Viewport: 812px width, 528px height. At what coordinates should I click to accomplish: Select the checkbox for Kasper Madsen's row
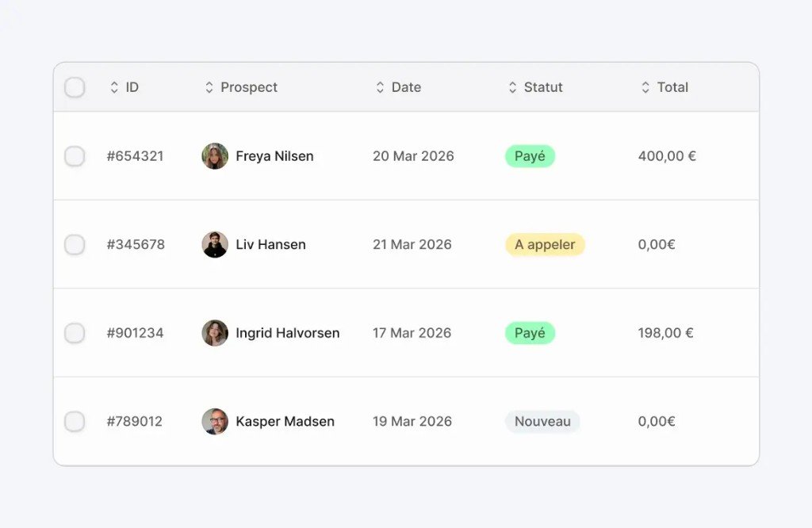(75, 421)
